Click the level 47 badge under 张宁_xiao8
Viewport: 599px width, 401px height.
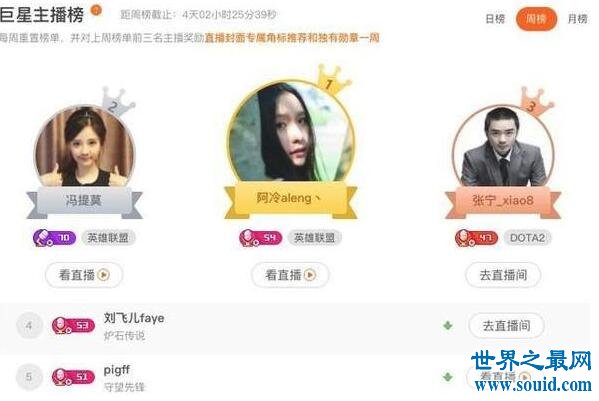pos(476,238)
